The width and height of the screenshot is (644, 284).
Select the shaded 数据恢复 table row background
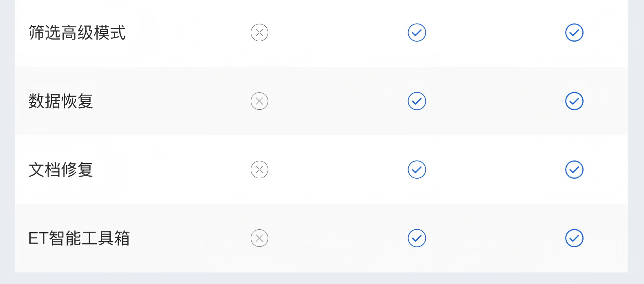click(335, 122)
